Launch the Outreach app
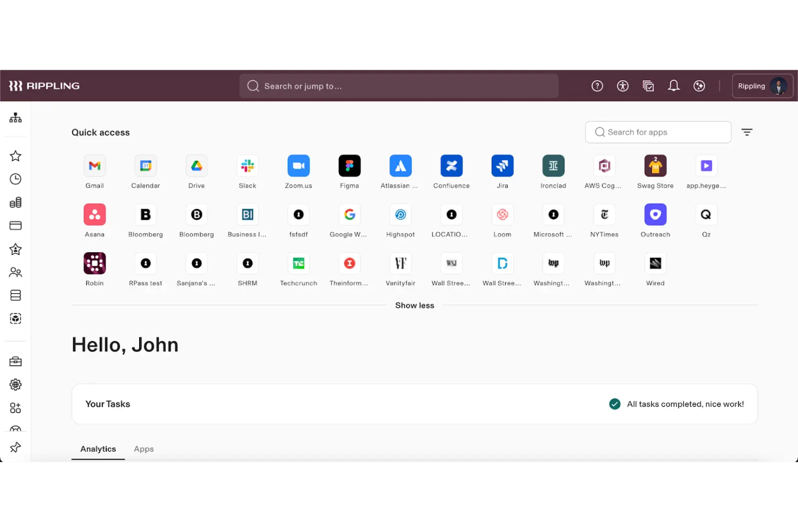The width and height of the screenshot is (798, 532). [x=656, y=215]
